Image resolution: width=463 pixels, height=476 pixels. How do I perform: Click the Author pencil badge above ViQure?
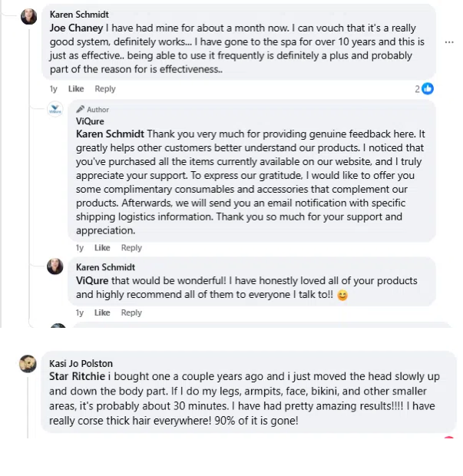(93, 110)
